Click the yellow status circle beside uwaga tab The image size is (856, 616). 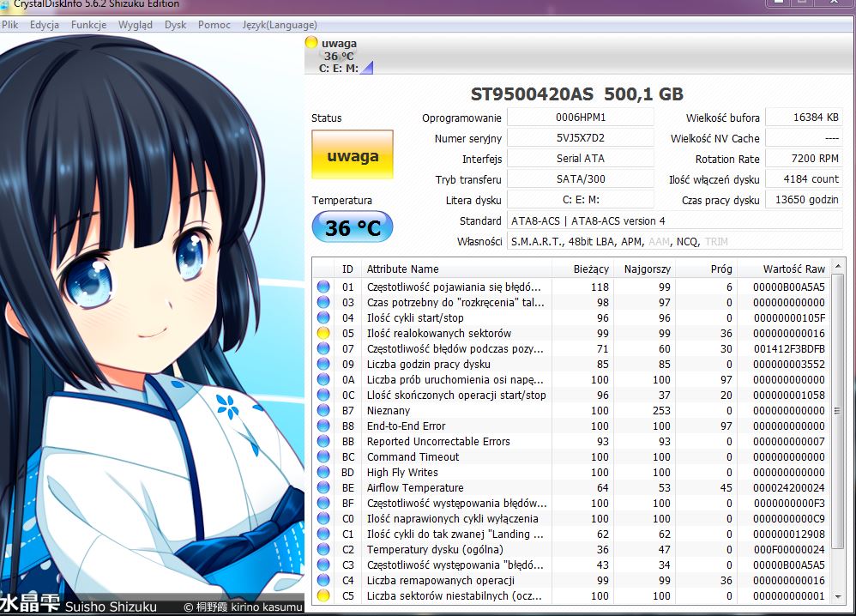pyautogui.click(x=311, y=42)
